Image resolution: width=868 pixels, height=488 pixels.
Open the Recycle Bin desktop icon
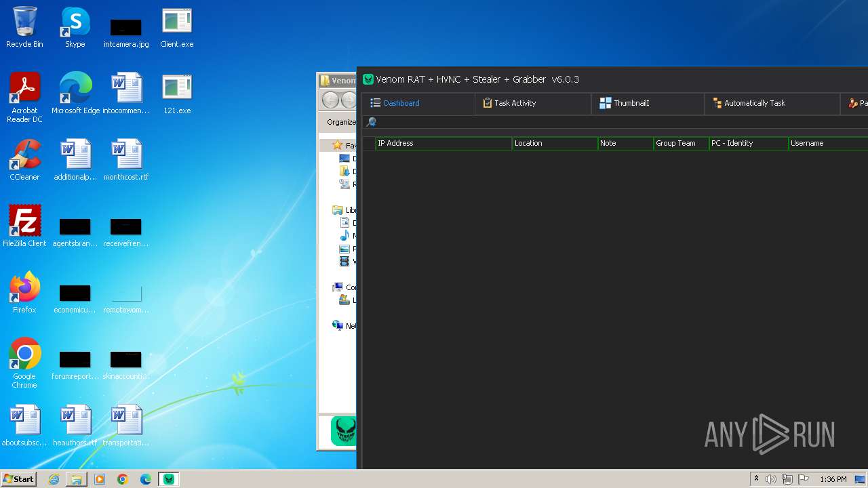24,27
